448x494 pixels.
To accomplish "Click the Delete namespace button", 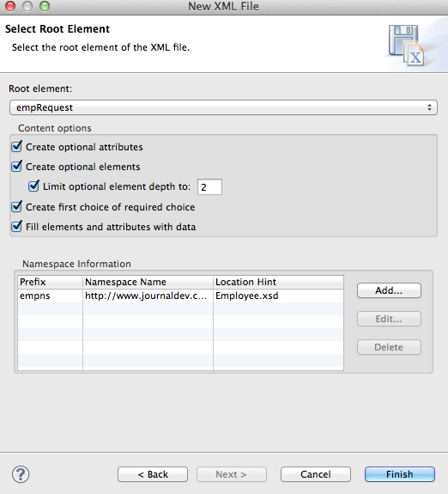I will coord(389,347).
